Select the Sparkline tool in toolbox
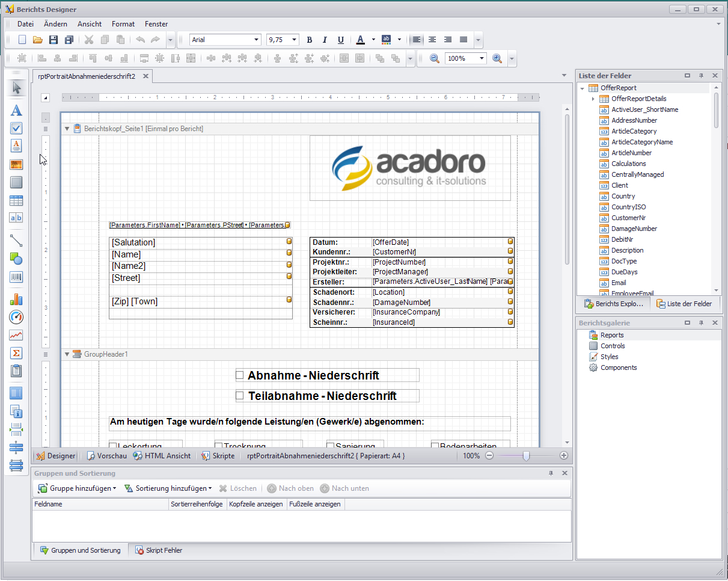Viewport: 728px width, 581px height. click(x=16, y=335)
